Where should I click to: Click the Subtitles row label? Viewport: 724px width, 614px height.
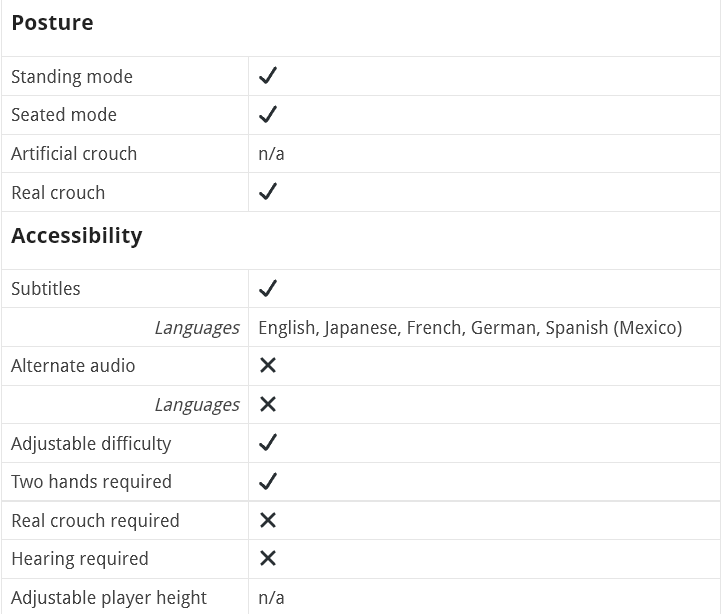click(46, 289)
